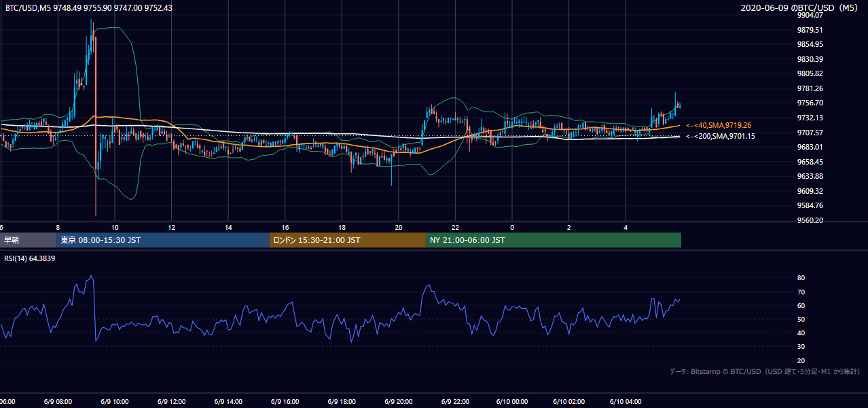The height and width of the screenshot is (408, 868).
Task: Click price axis value 9879.51
Action: click(x=811, y=30)
